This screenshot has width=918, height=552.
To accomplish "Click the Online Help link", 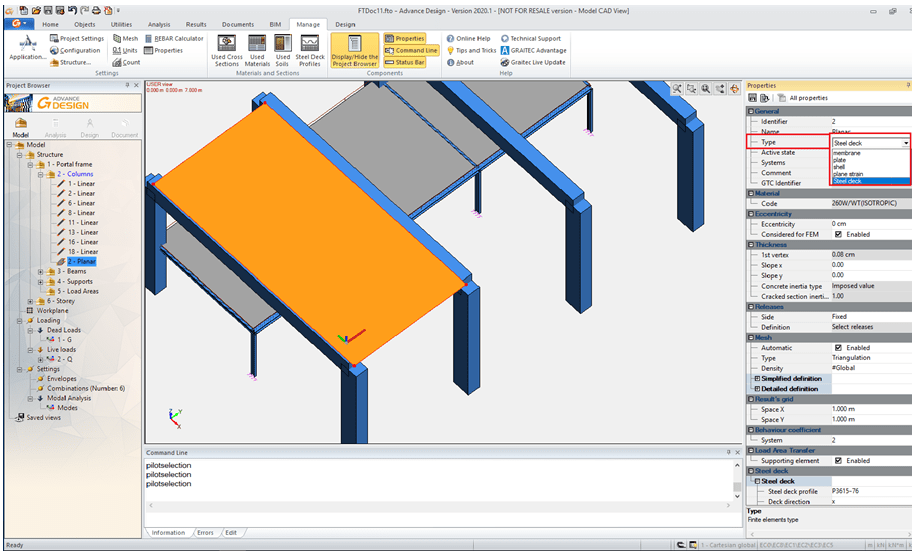I will click(472, 38).
